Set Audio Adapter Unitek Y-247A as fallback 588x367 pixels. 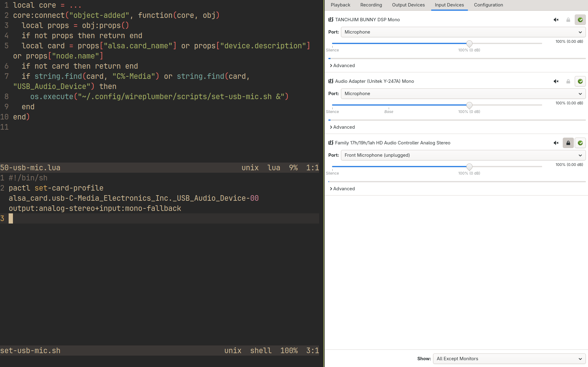tap(580, 81)
